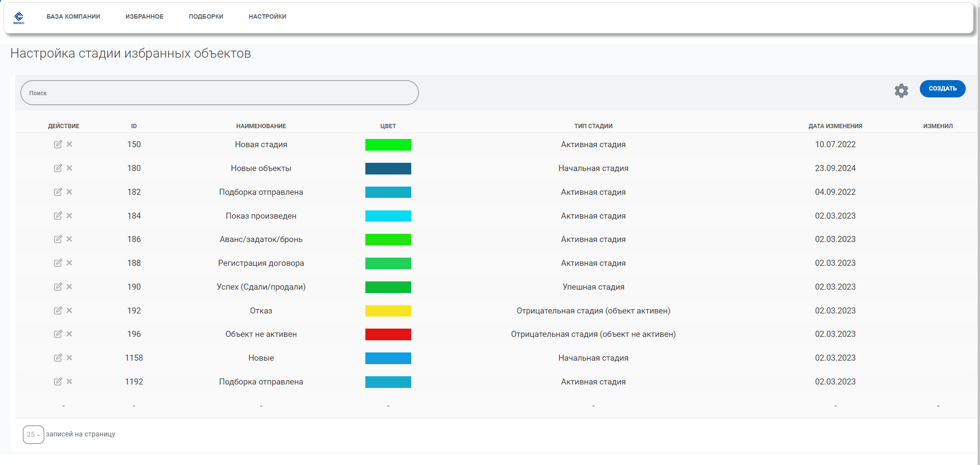Open the База компании menu

[73, 16]
